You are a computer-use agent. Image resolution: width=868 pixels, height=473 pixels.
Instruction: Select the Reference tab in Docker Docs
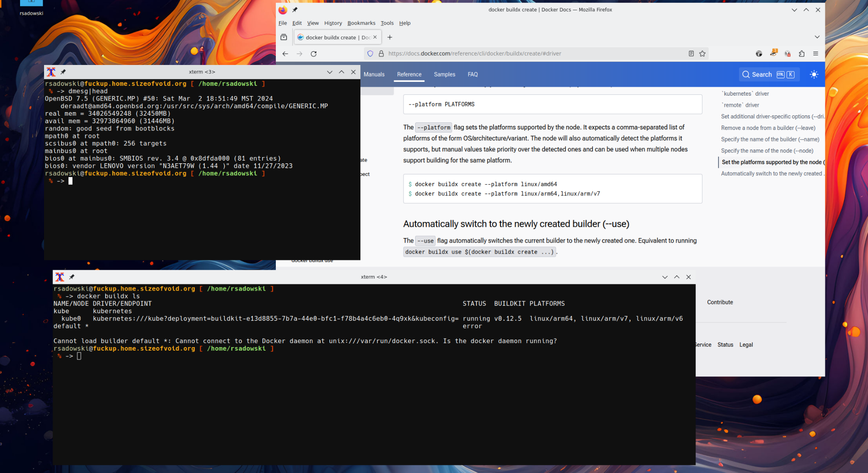409,74
